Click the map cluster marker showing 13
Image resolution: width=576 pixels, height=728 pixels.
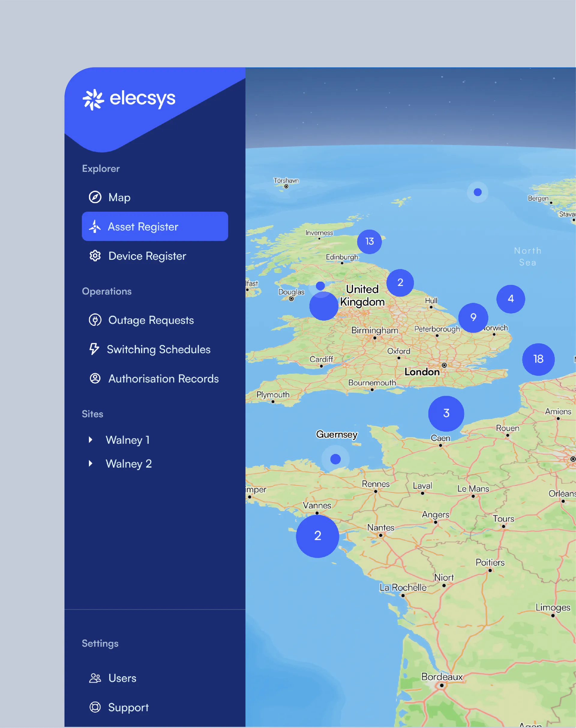click(x=369, y=242)
